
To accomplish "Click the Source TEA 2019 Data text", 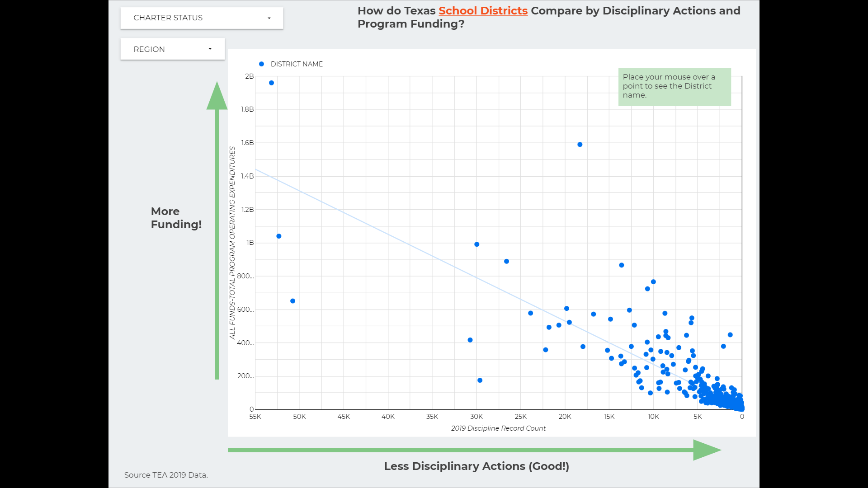I will 166,475.
